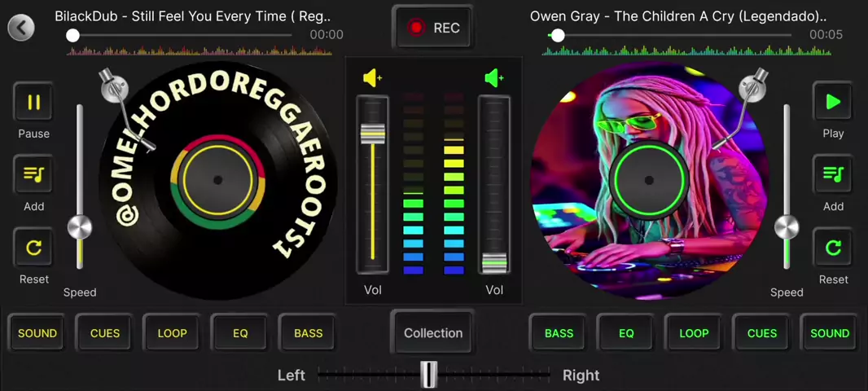Reset the right deck speed
This screenshot has width=868, height=391.
click(832, 248)
